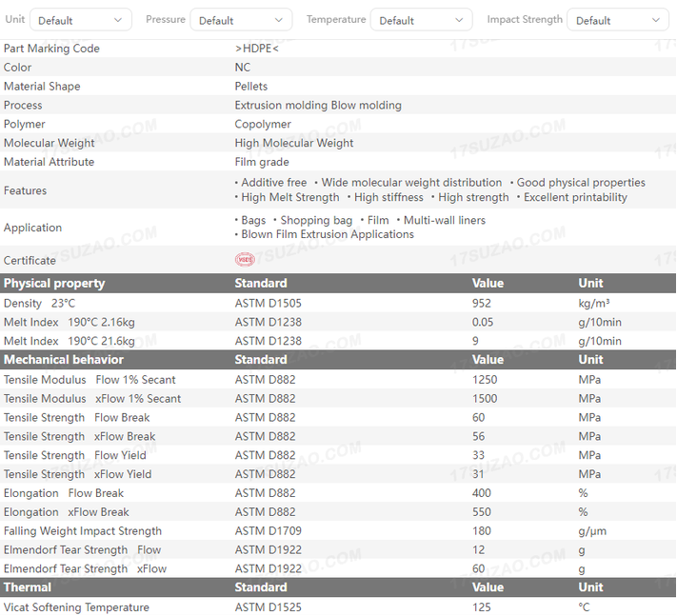
Task: Click the Thermal section header
Action: [x=28, y=587]
